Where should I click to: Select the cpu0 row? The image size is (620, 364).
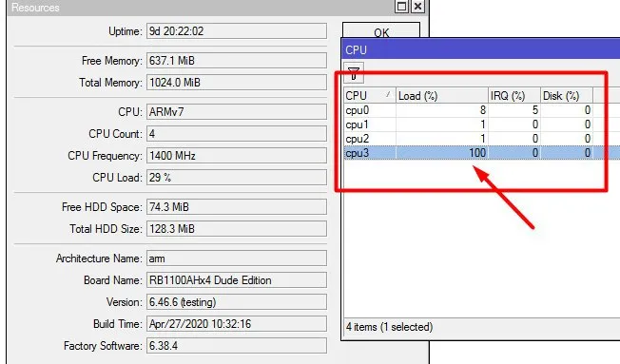pos(481,110)
